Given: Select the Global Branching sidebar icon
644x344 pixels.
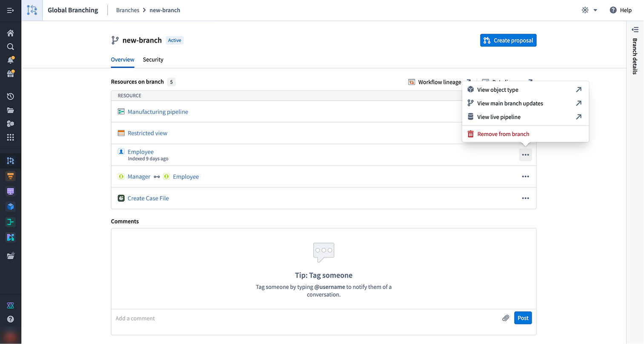Looking at the screenshot, I should point(11,161).
